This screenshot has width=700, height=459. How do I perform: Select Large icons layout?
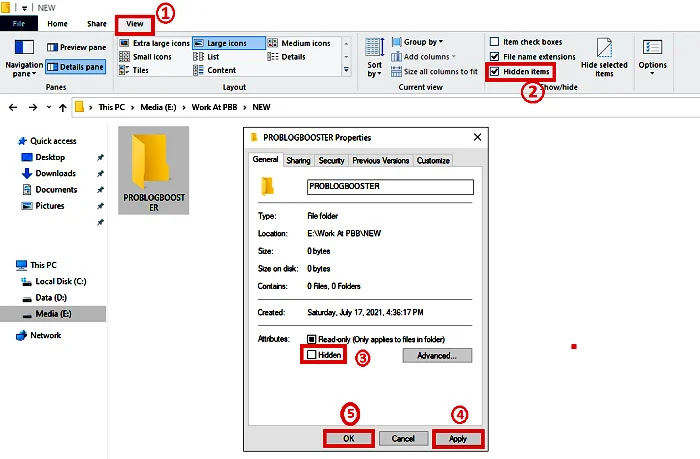[229, 43]
